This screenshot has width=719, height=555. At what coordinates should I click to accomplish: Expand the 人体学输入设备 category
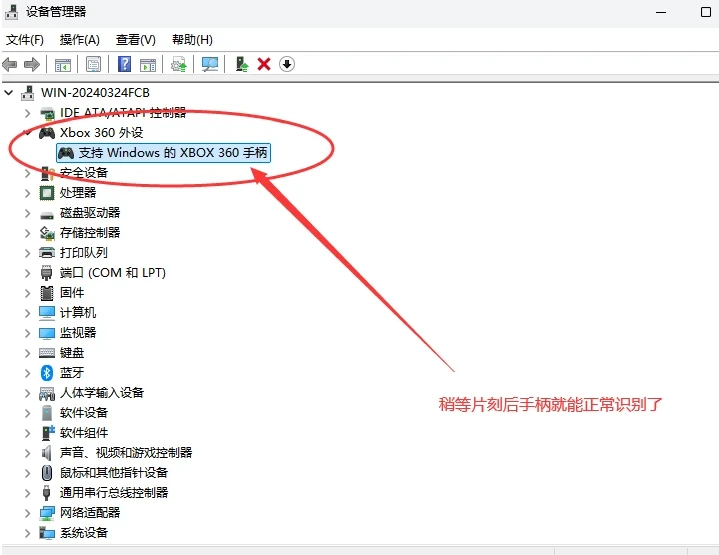pos(28,393)
